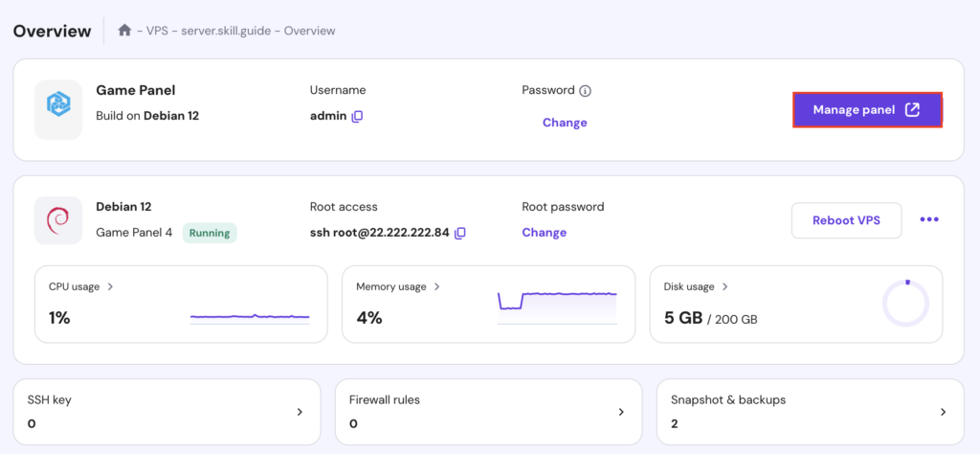Click the Reboot VPS button
The width and height of the screenshot is (980, 454).
pos(846,220)
